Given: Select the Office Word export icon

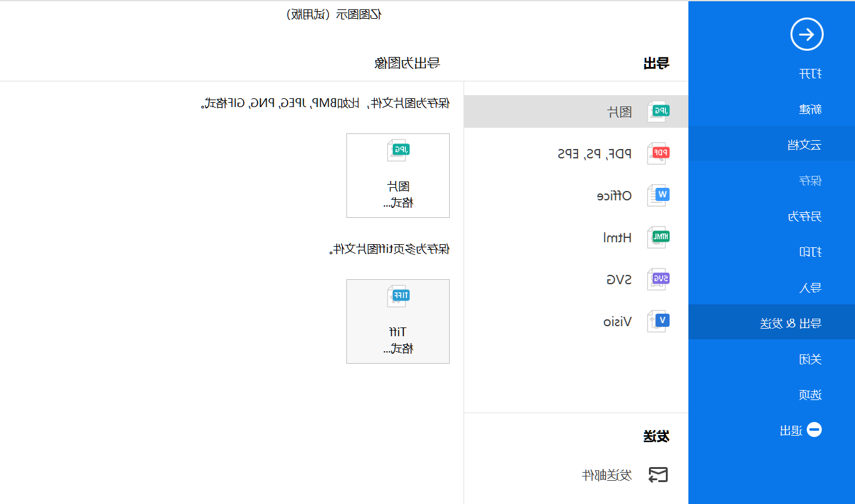Looking at the screenshot, I should [x=659, y=195].
